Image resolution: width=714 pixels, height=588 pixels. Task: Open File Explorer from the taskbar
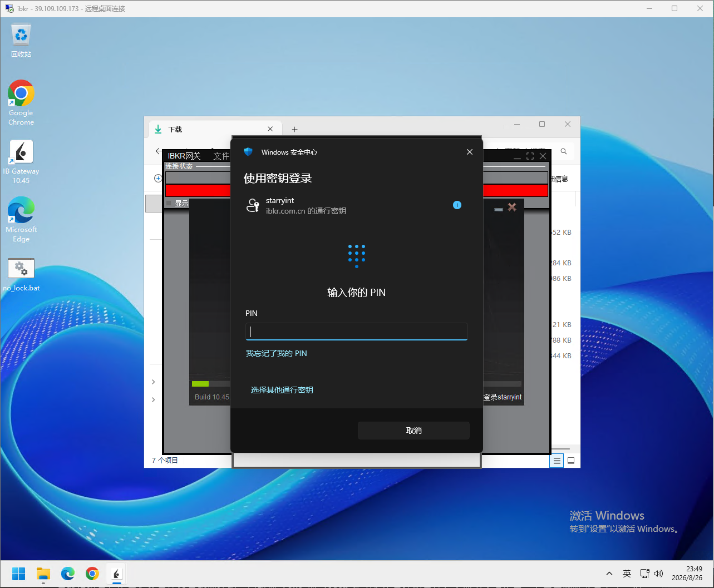pos(43,574)
